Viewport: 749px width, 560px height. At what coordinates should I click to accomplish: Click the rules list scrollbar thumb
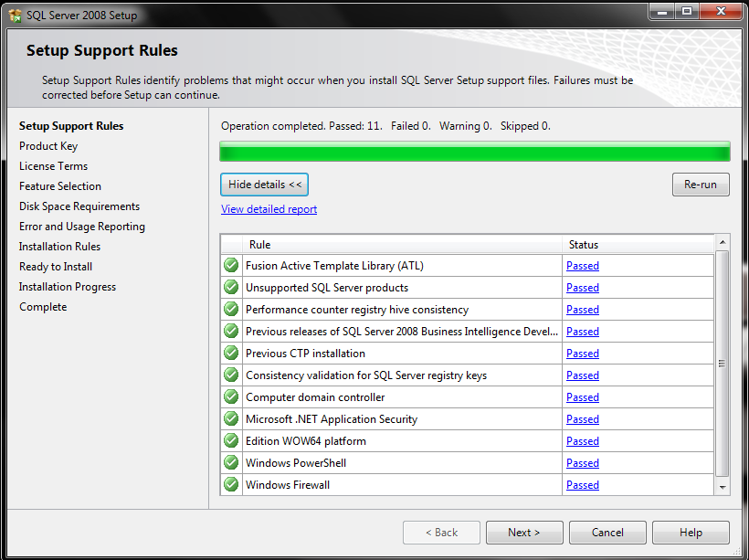pyautogui.click(x=723, y=364)
